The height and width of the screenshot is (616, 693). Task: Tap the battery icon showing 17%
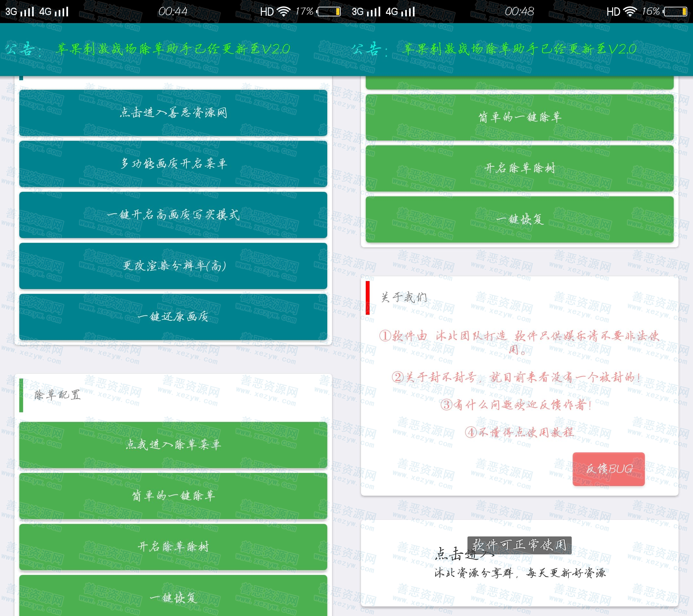(x=329, y=12)
